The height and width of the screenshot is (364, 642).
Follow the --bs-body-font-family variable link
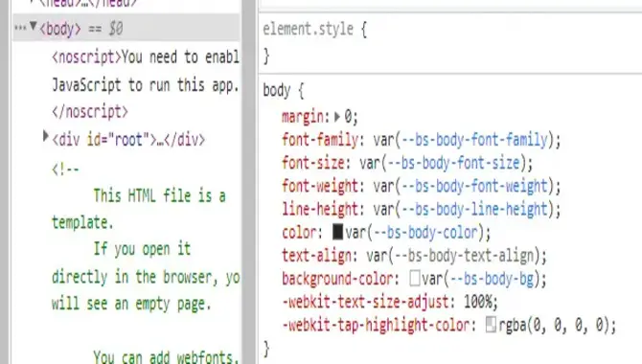click(x=475, y=140)
